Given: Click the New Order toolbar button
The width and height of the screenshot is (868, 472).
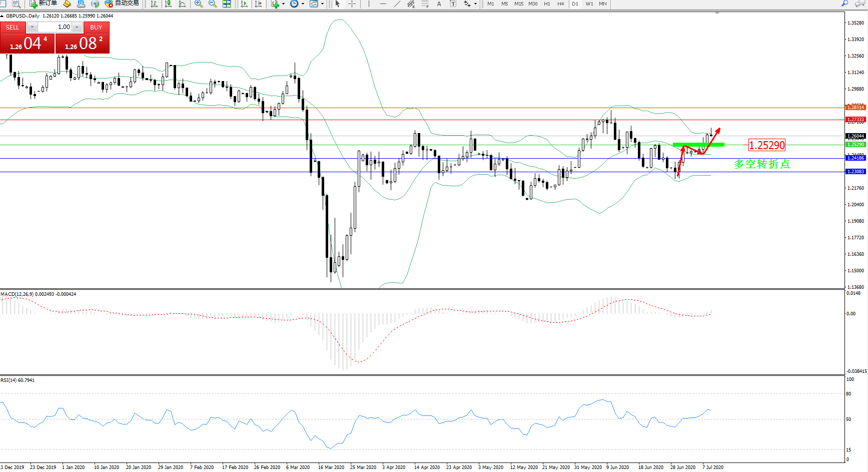Looking at the screenshot, I should tap(43, 4).
